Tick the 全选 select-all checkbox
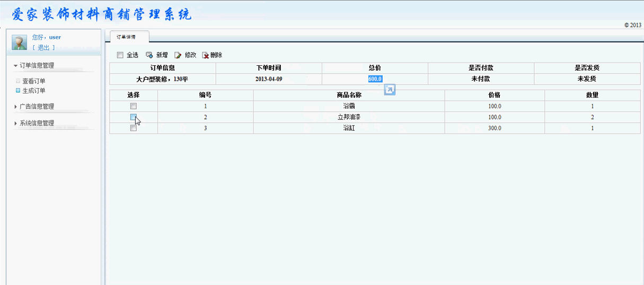The image size is (644, 285). click(x=120, y=55)
